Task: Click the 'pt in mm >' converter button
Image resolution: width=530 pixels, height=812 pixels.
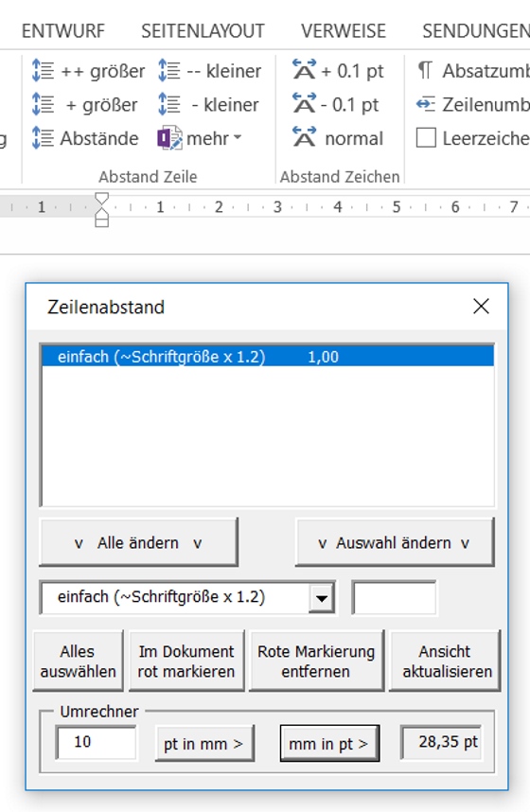Action: click(x=204, y=744)
